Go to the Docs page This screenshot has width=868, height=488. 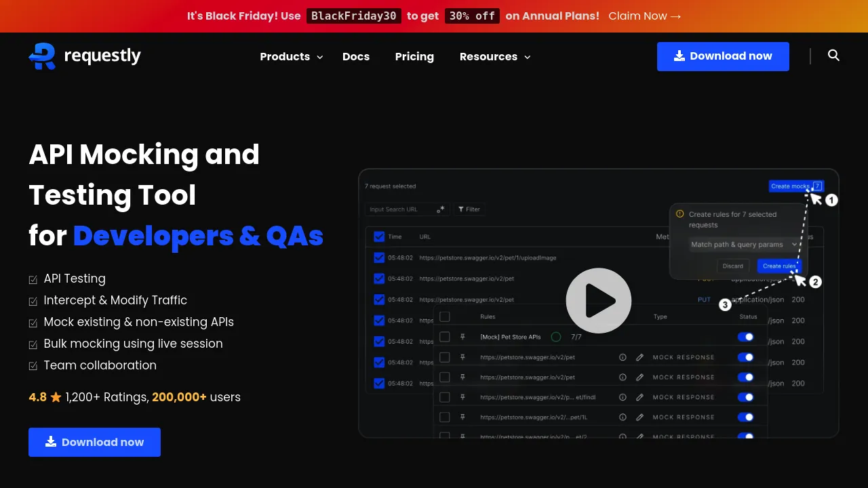(356, 57)
